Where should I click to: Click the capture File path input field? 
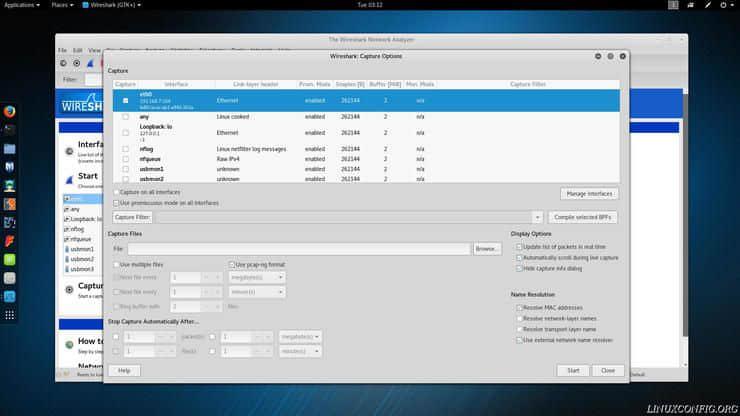coord(298,248)
